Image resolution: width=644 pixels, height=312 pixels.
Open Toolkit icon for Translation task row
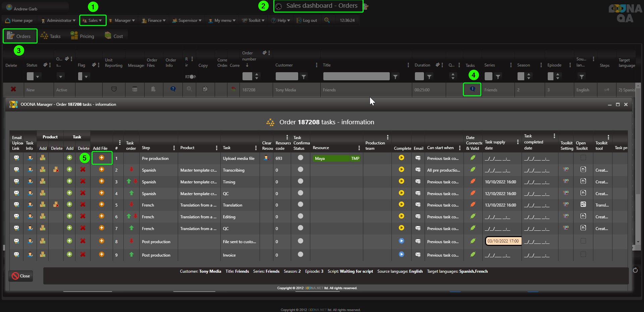(x=583, y=205)
